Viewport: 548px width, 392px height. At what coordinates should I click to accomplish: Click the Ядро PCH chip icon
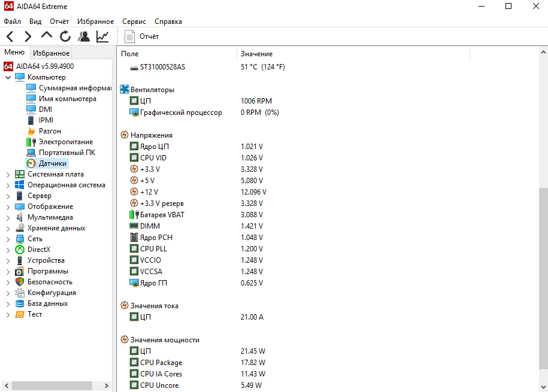pos(134,237)
